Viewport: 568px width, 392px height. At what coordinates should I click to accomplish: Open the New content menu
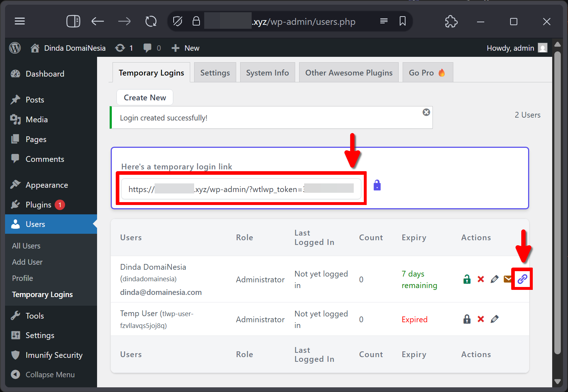[x=185, y=48]
